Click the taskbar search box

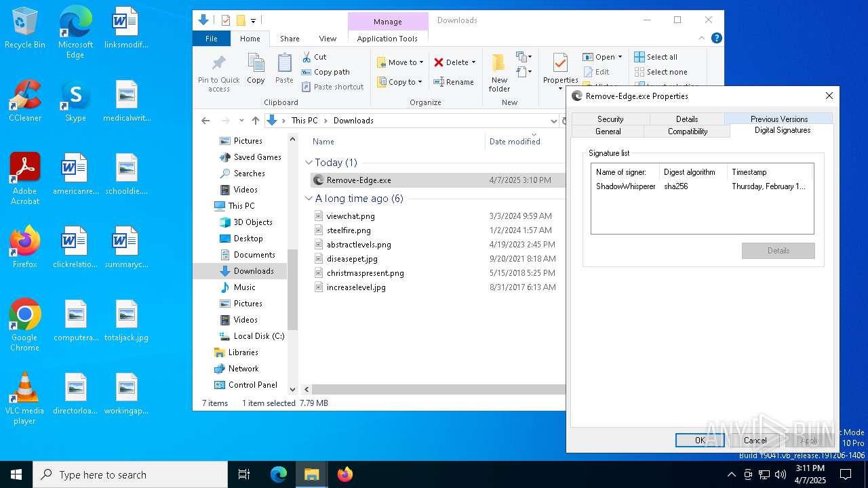[x=130, y=474]
